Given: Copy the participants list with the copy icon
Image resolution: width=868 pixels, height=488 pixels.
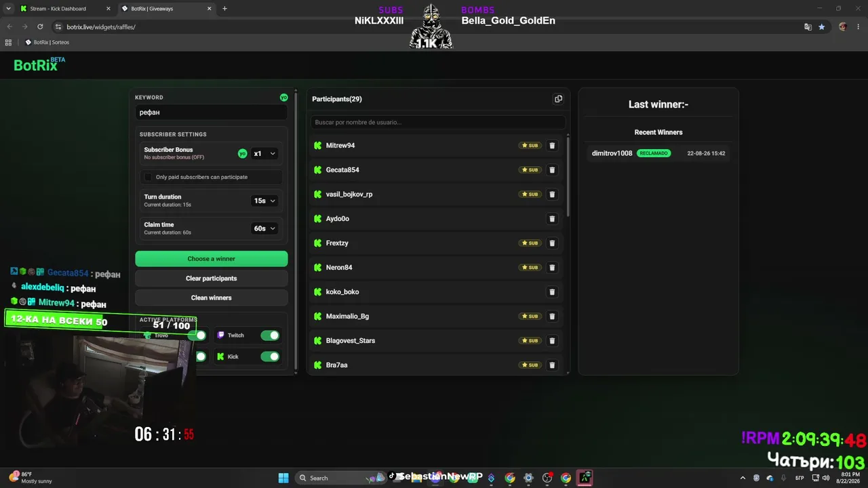Looking at the screenshot, I should coord(558,99).
